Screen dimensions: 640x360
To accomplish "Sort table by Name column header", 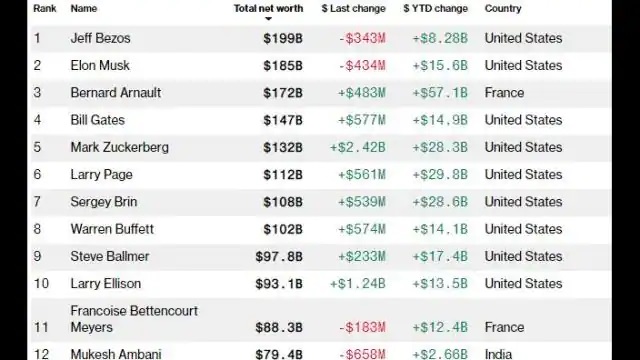I will coord(84,9).
